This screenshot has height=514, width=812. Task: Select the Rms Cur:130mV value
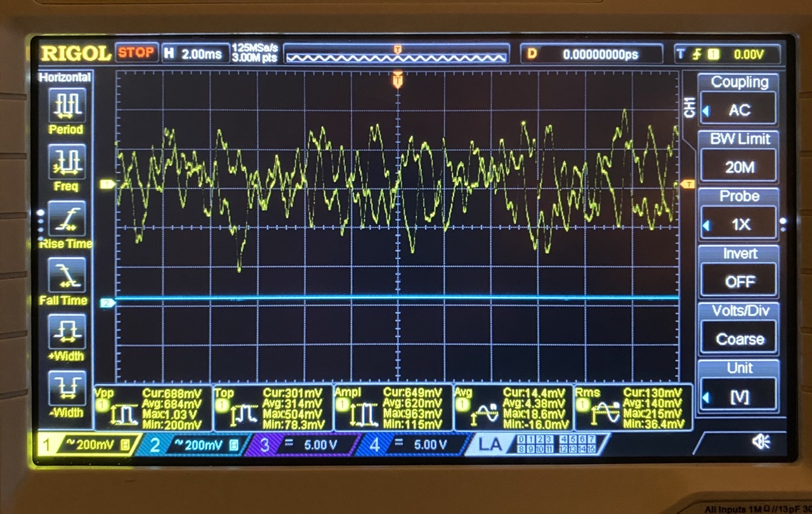tap(653, 392)
